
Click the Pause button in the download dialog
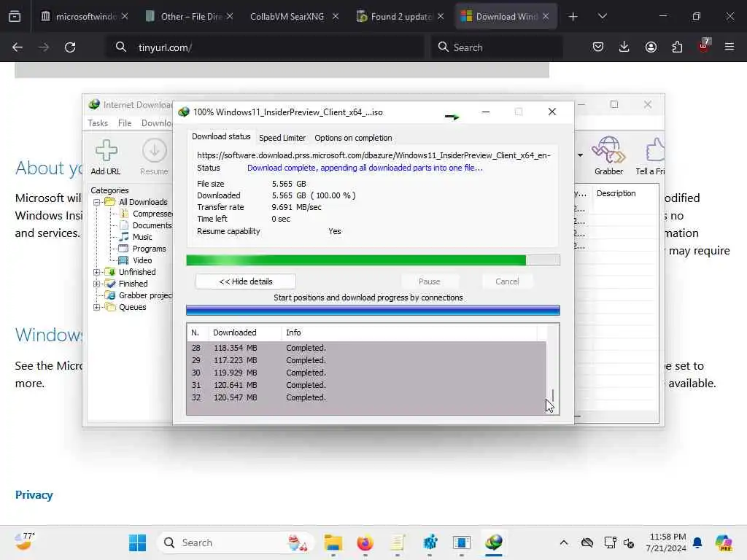429,281
